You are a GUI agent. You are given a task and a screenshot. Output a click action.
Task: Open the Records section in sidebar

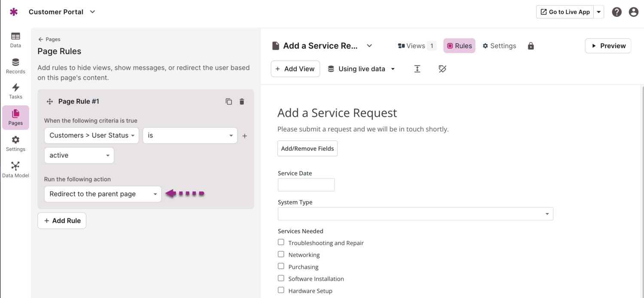15,66
